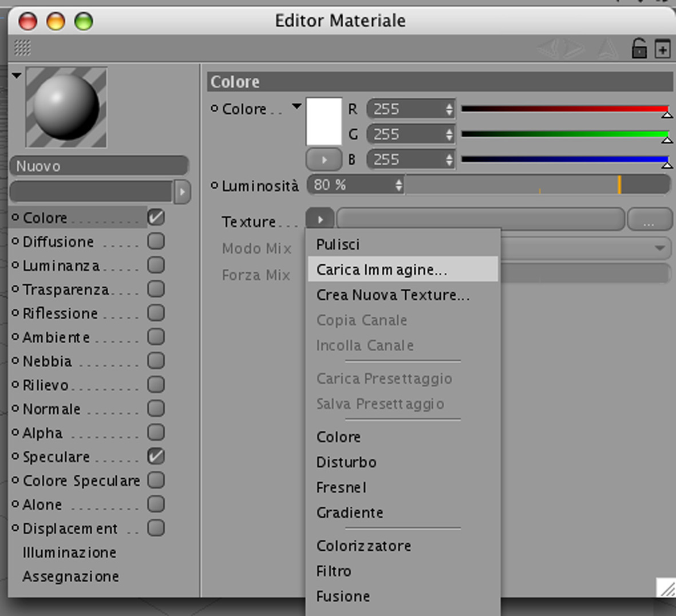Open the Illuminazione settings page
This screenshot has width=676, height=616.
tap(69, 553)
